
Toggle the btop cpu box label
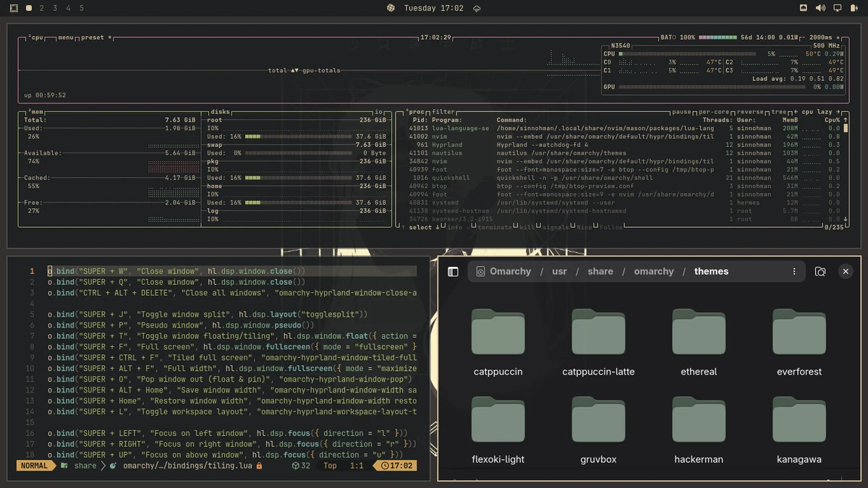tap(37, 37)
